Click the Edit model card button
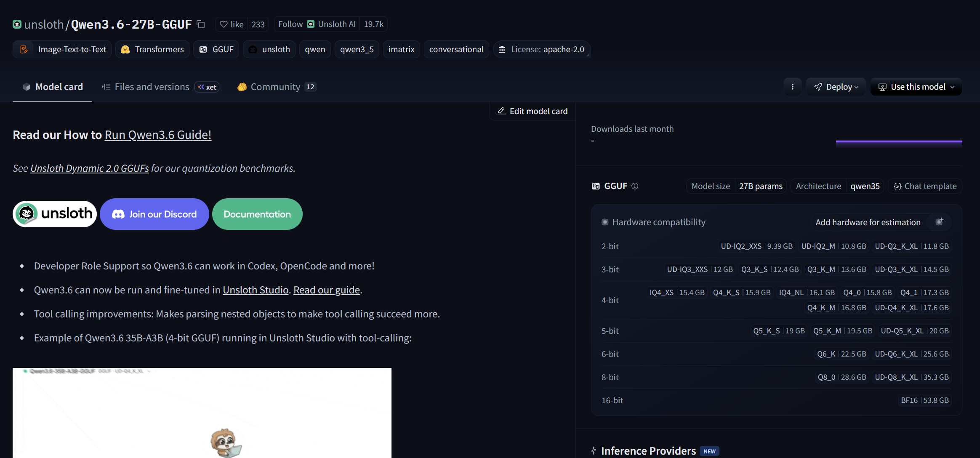 (533, 111)
